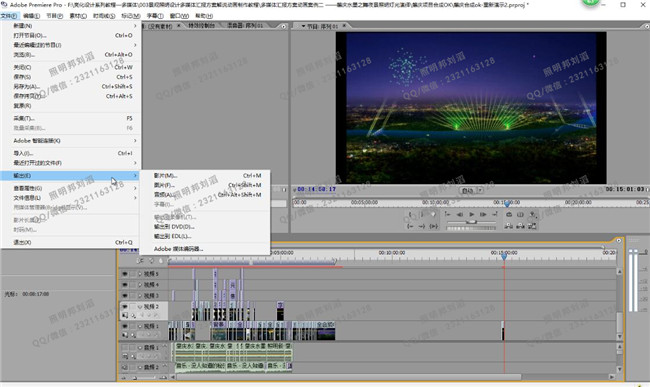Choose Adobe media encoder menu entry
The height and width of the screenshot is (387, 650).
178,249
